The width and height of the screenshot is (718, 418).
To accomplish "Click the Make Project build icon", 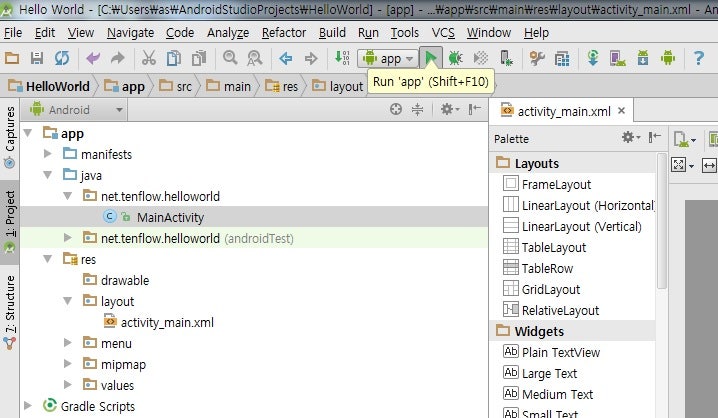I will pos(342,58).
